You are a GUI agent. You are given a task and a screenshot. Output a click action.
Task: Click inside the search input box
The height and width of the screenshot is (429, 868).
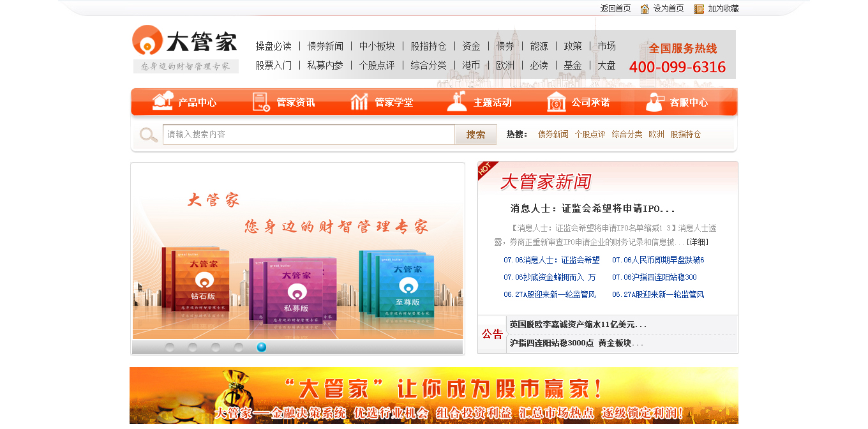click(x=306, y=134)
